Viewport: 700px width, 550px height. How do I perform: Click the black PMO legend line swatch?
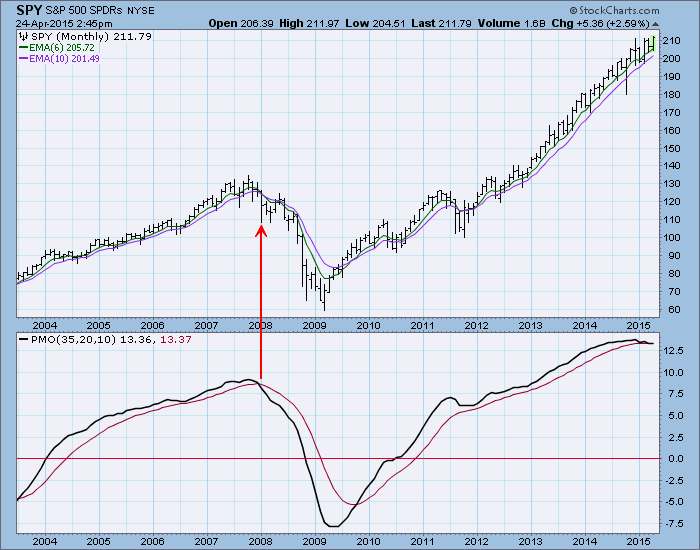[x=24, y=340]
